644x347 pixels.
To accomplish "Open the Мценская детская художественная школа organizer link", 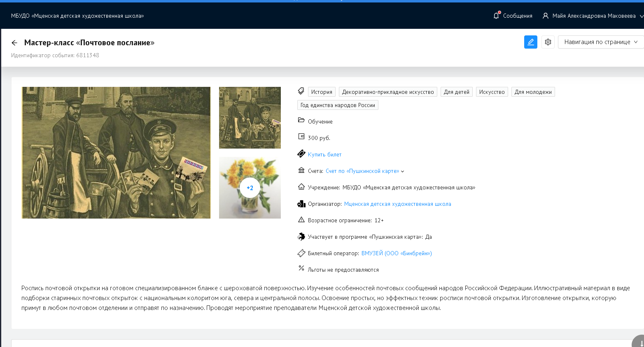I will 397,204.
